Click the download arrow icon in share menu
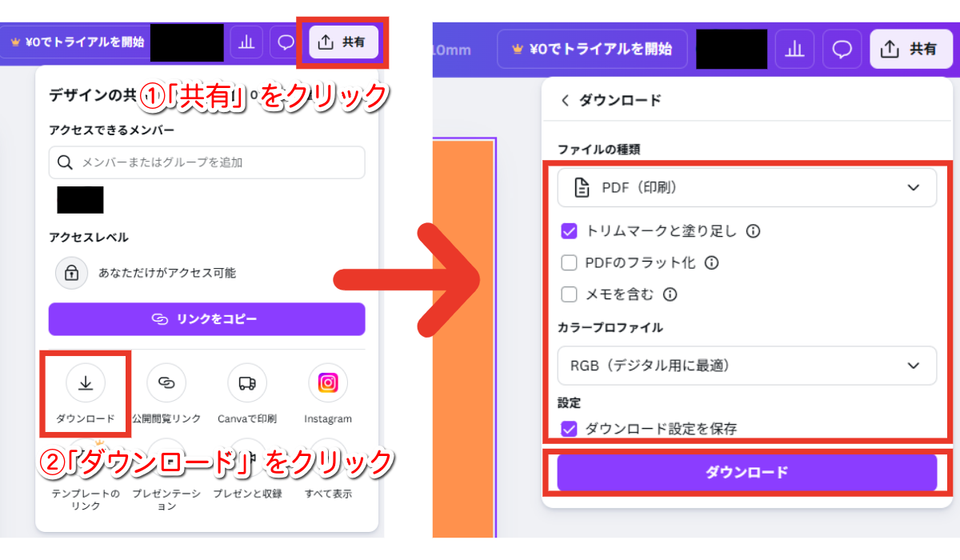 pos(86,383)
